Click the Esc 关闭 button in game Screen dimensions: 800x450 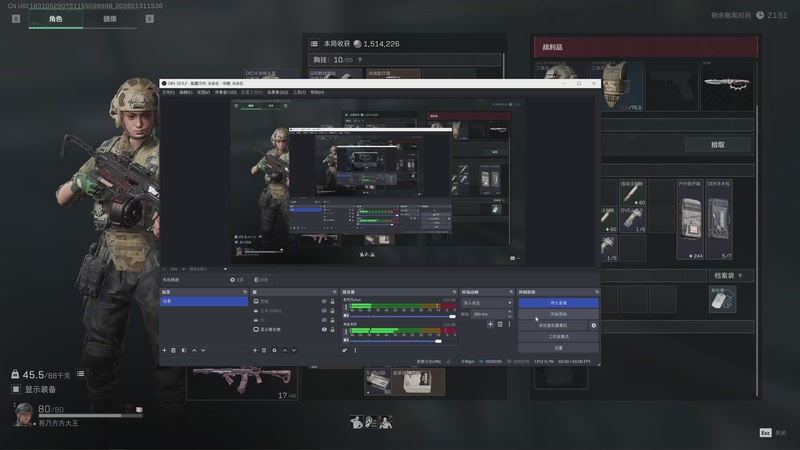(x=773, y=433)
